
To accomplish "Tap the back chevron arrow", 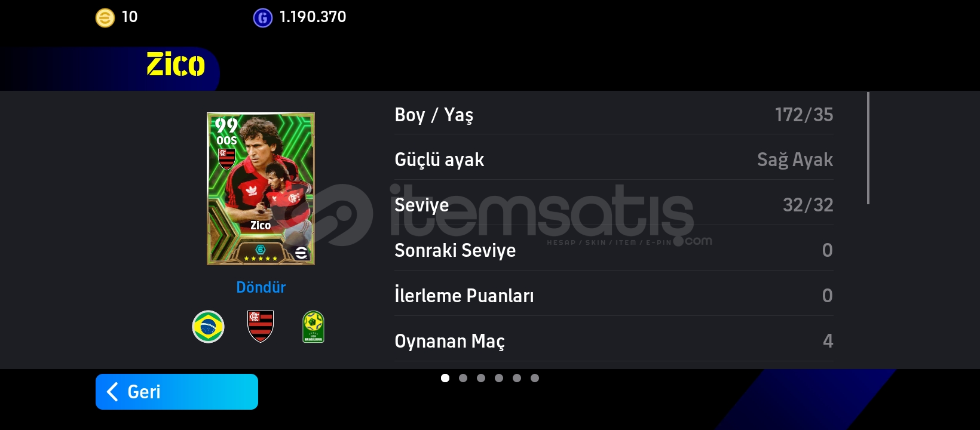I will click(112, 392).
